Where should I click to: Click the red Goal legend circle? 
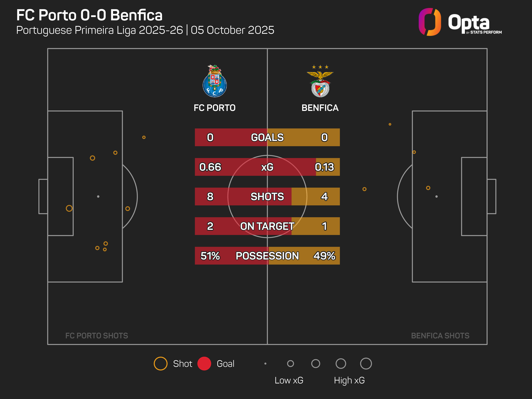pos(204,363)
